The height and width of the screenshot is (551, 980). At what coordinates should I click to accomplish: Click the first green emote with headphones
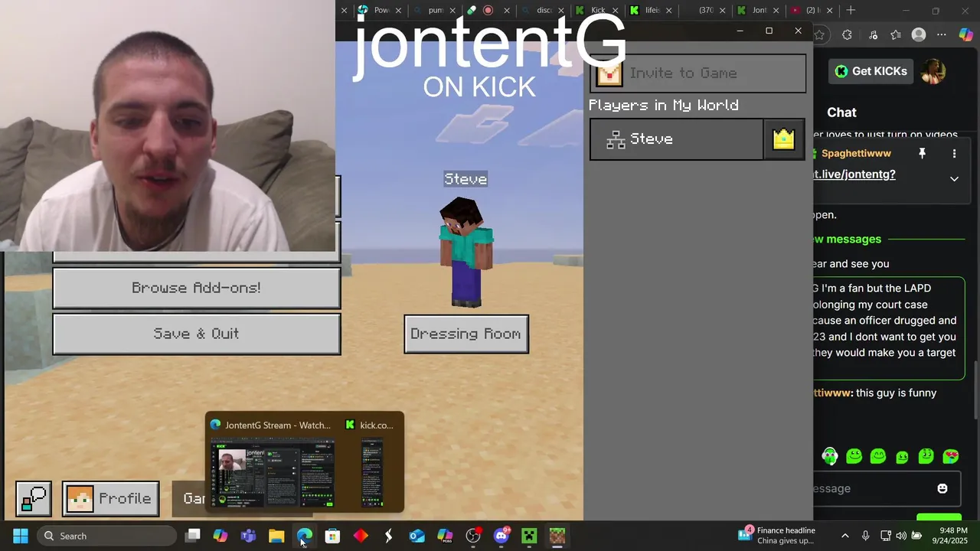click(830, 457)
